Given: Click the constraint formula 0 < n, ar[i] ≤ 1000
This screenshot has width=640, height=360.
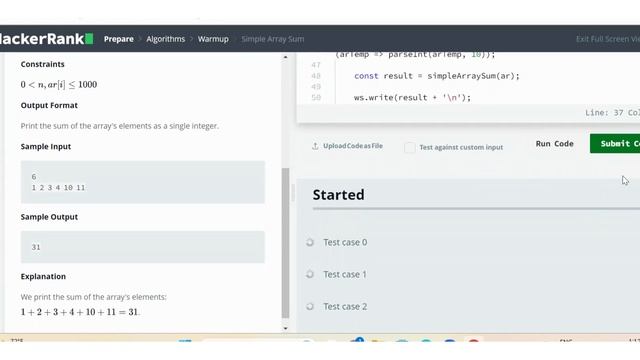Looking at the screenshot, I should (x=59, y=84).
